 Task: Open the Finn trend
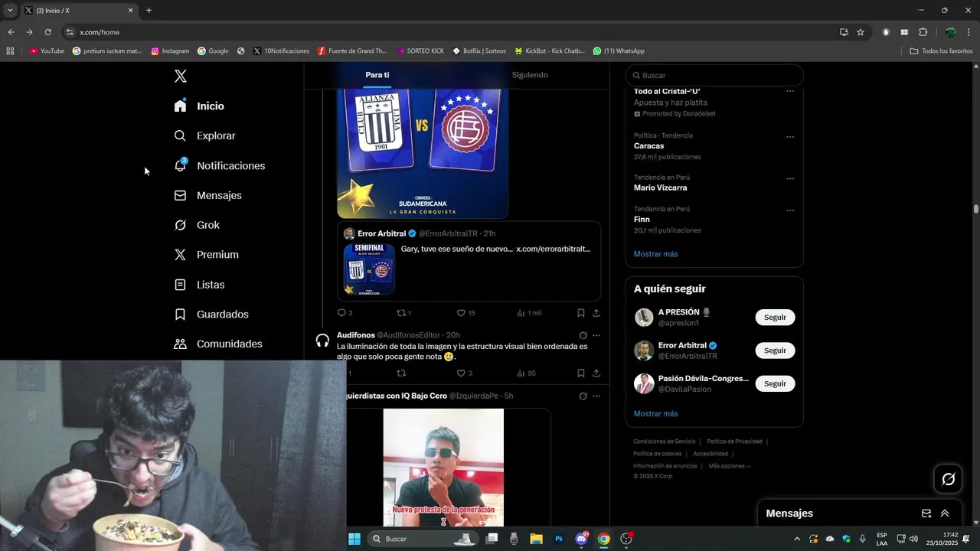pyautogui.click(x=642, y=220)
